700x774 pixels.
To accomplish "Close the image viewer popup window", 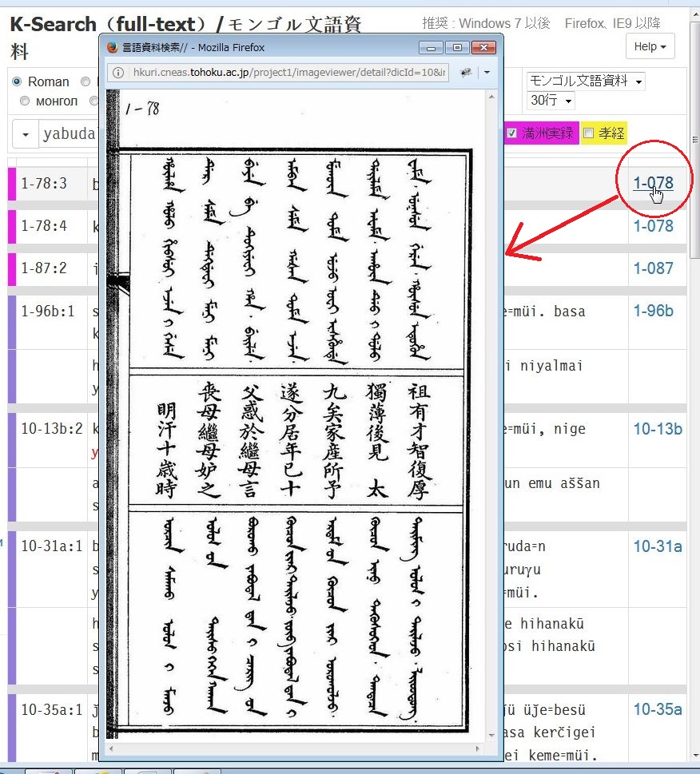I will click(482, 47).
